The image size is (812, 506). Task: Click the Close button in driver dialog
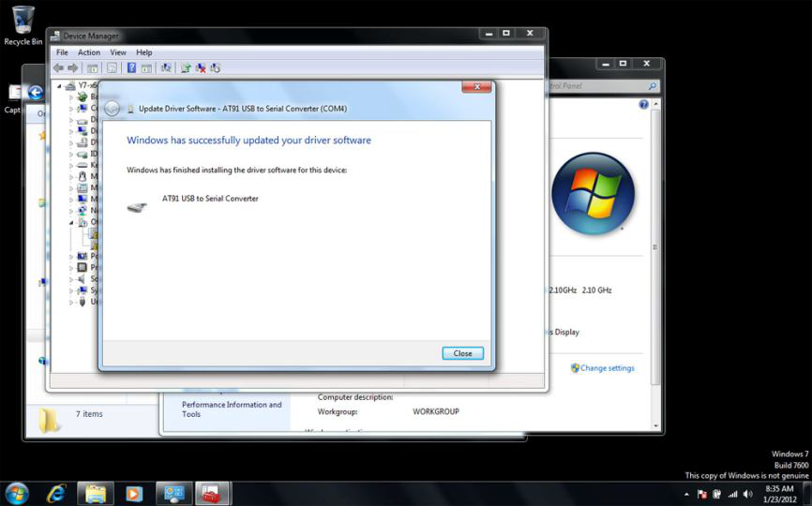pyautogui.click(x=462, y=353)
